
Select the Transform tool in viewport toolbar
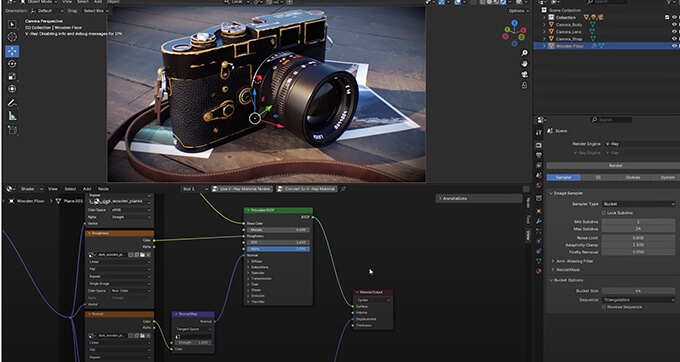pos(12,89)
